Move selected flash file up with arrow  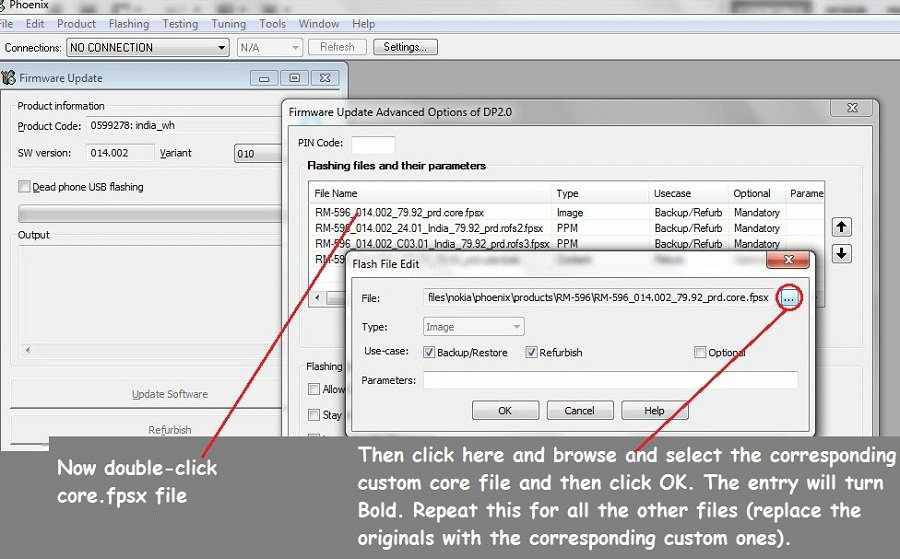[841, 227]
